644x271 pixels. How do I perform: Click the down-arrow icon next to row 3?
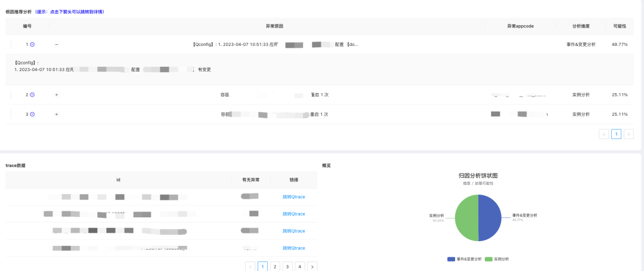pyautogui.click(x=32, y=115)
